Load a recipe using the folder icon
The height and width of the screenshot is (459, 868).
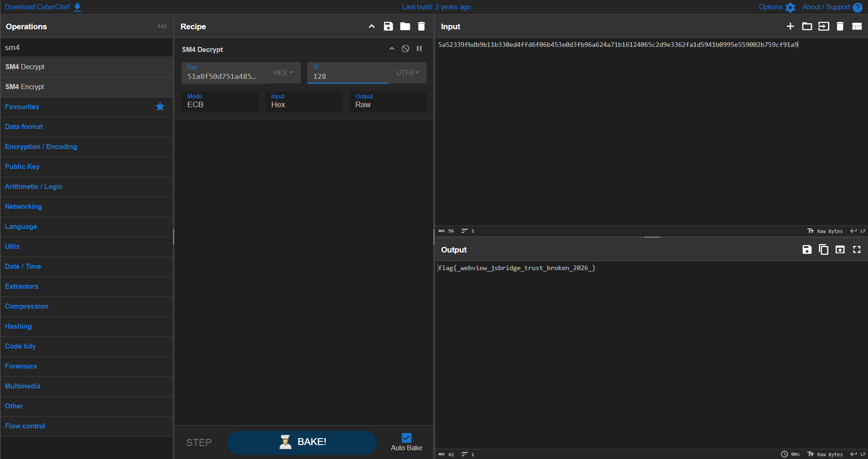click(405, 26)
